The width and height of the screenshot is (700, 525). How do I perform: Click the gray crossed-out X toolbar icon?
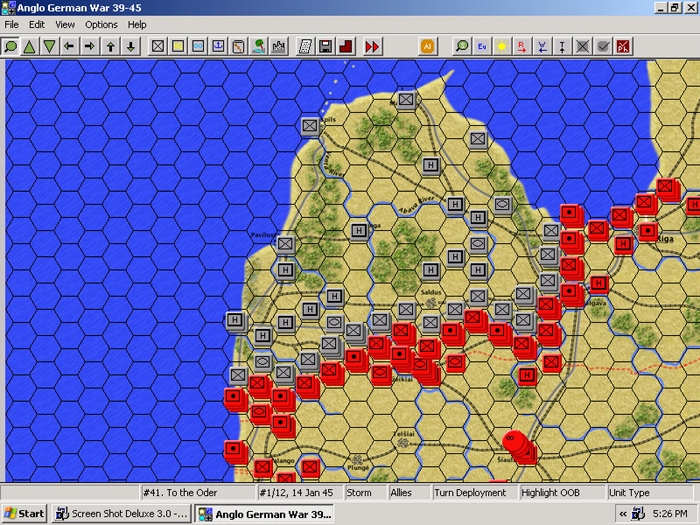582,46
